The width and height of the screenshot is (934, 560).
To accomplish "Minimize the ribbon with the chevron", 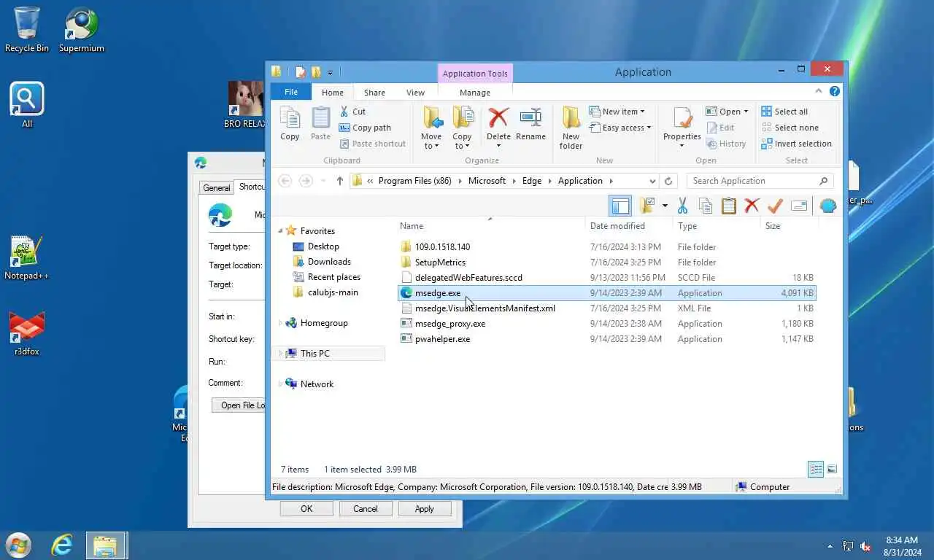I will [820, 91].
